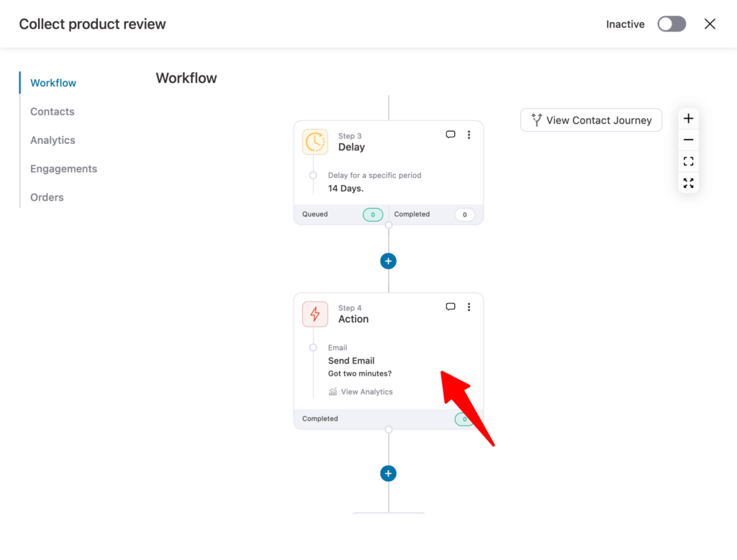Open the comment bubble on the Delay step
Screen dimensions: 737x560
click(x=451, y=134)
